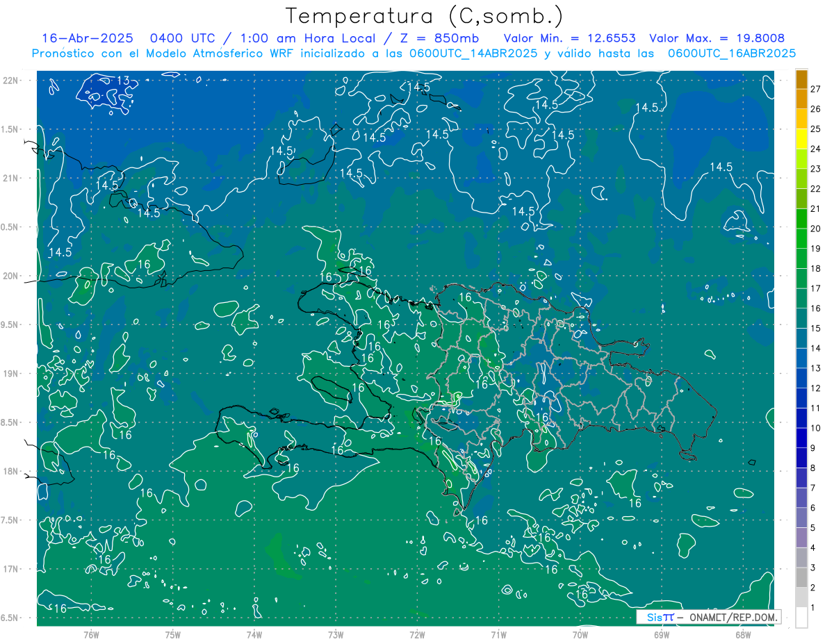Click the "13" contour label on the map
Viewport: 834px width, 644px height.
click(122, 81)
